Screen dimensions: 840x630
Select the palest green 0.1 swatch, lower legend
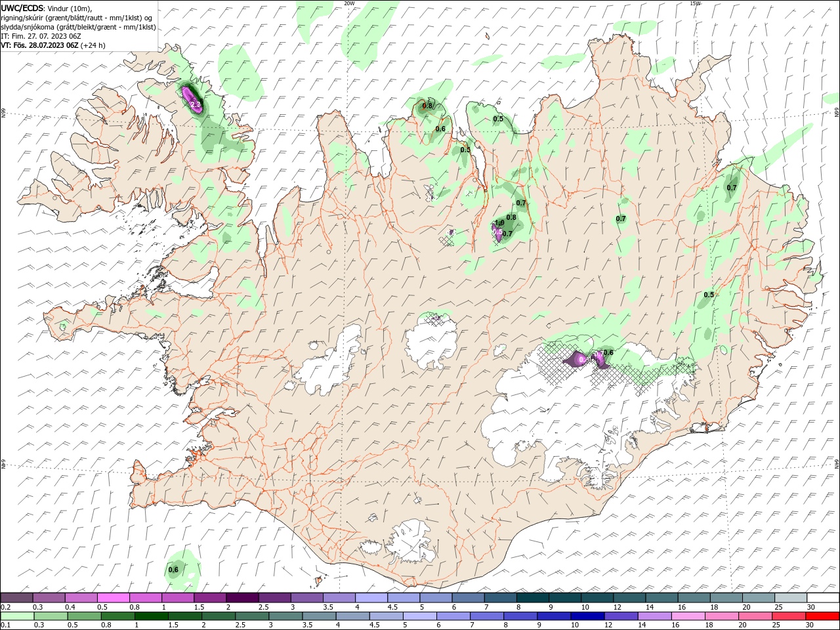click(17, 616)
